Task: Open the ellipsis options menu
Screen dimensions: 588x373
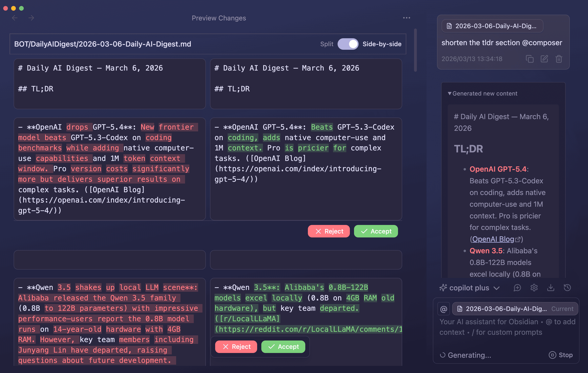Action: [406, 18]
